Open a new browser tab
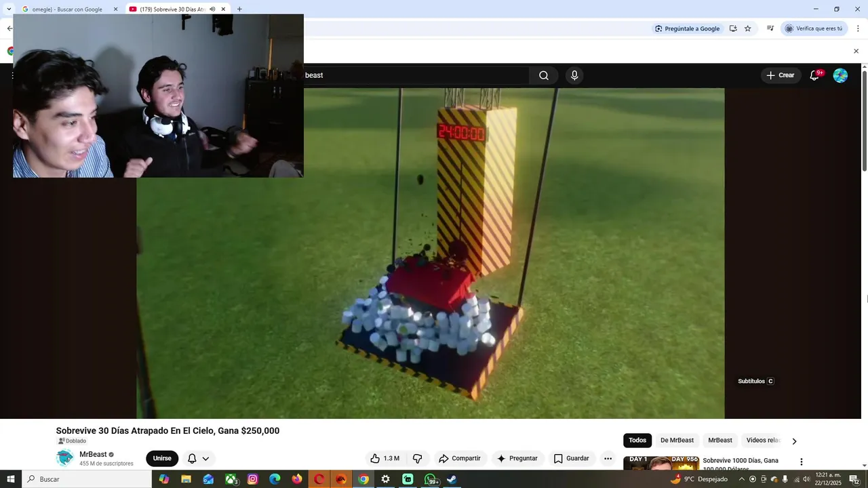 [x=239, y=9]
